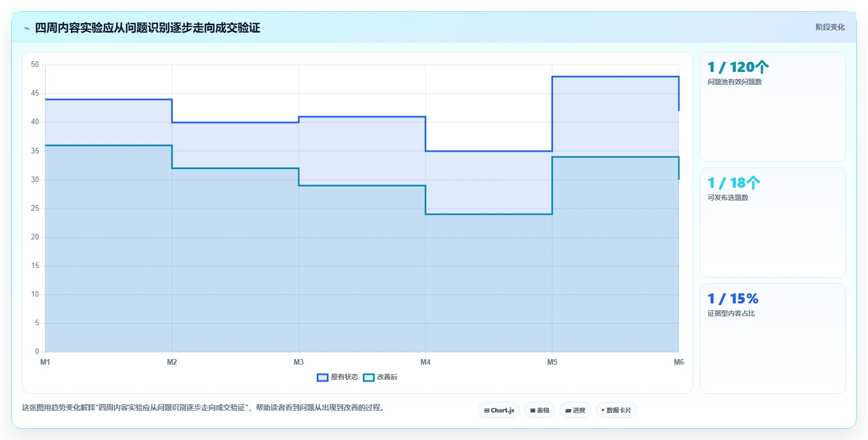The height and width of the screenshot is (440, 868).
Task: Toggle the 改善后 legend swatch
Action: pos(368,377)
